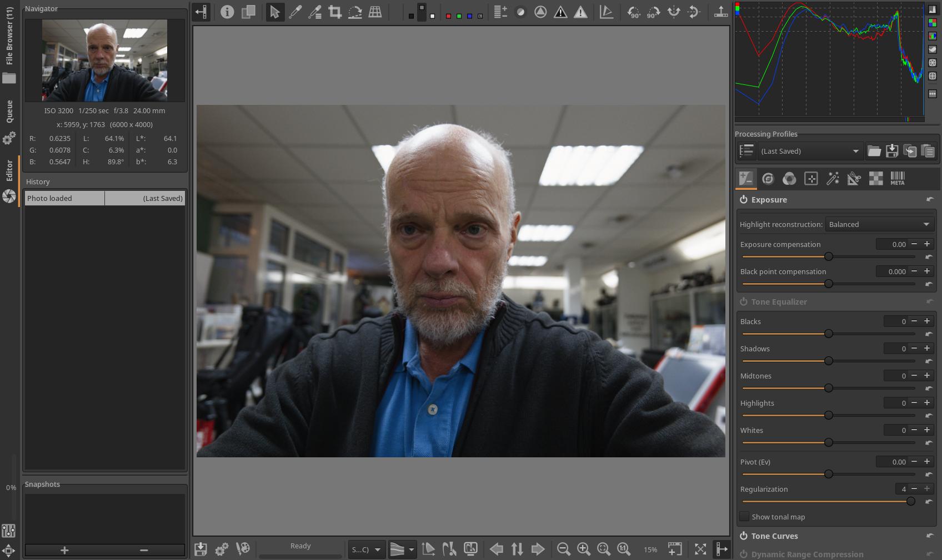Add a new snapshot with plus button

[x=64, y=550]
